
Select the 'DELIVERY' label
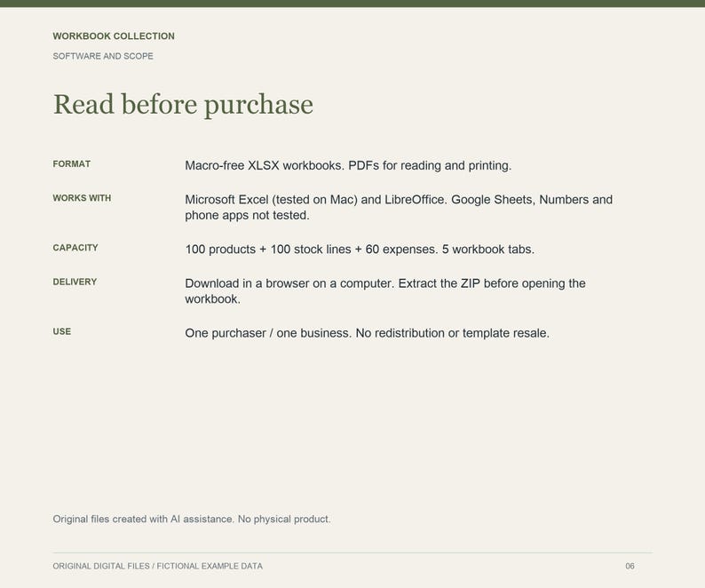point(75,282)
